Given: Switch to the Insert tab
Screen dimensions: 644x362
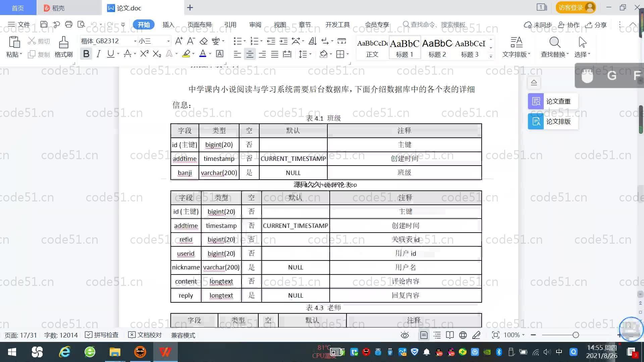Looking at the screenshot, I should tap(168, 24).
